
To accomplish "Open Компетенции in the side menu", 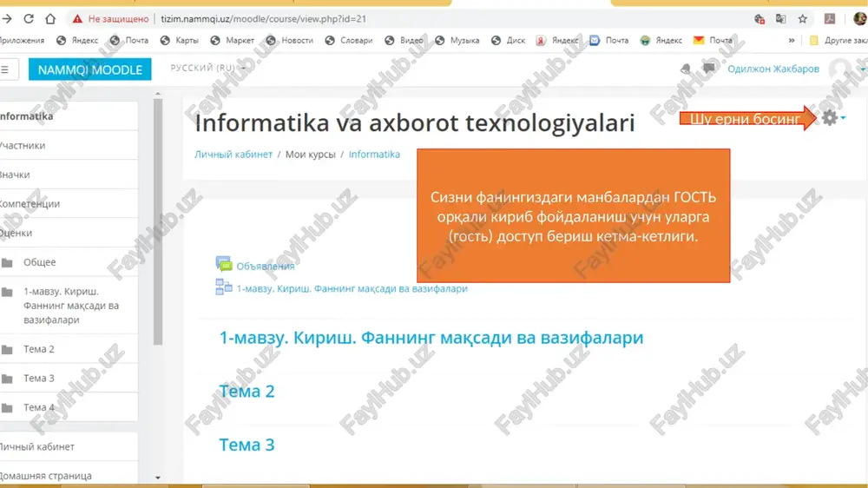I will (x=69, y=204).
